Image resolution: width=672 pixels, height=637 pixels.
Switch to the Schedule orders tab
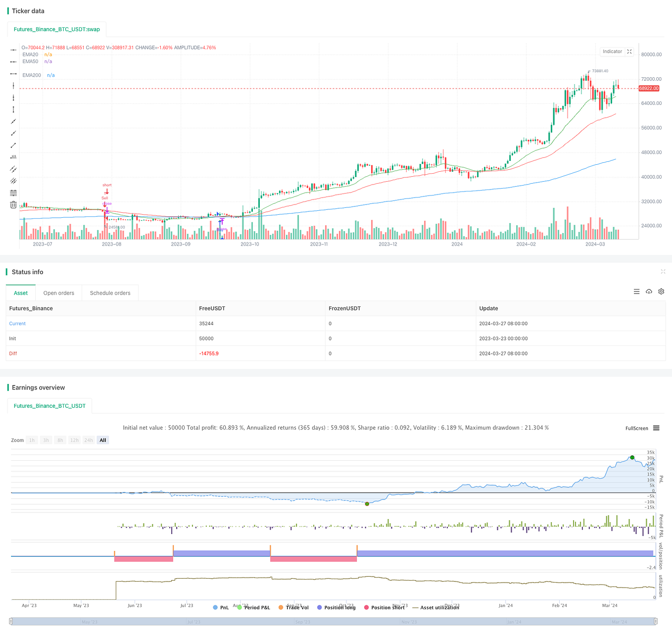pos(110,293)
